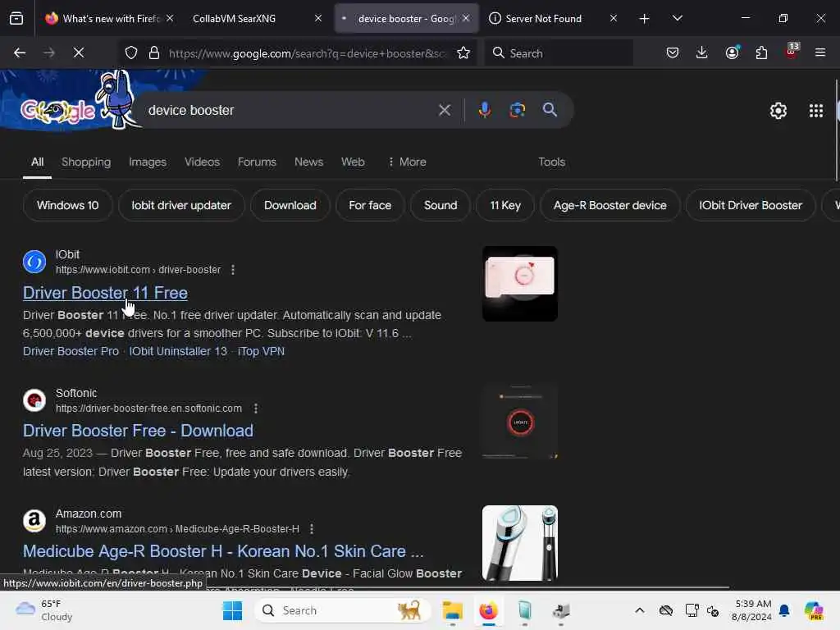Click the IObit result thumbnail image
This screenshot has height=630, width=840.
point(519,284)
